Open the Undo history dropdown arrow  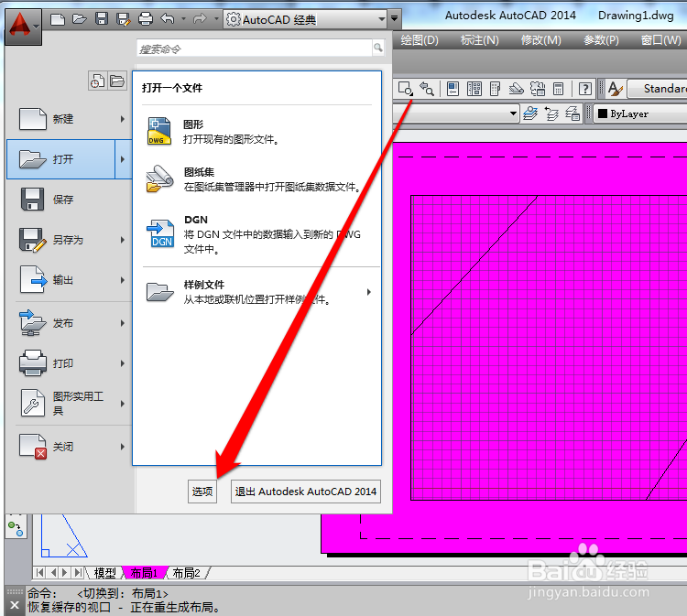(x=183, y=19)
